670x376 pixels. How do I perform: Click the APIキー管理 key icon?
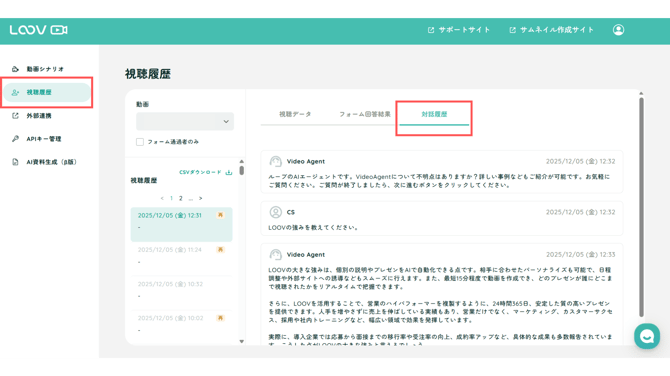(x=15, y=139)
